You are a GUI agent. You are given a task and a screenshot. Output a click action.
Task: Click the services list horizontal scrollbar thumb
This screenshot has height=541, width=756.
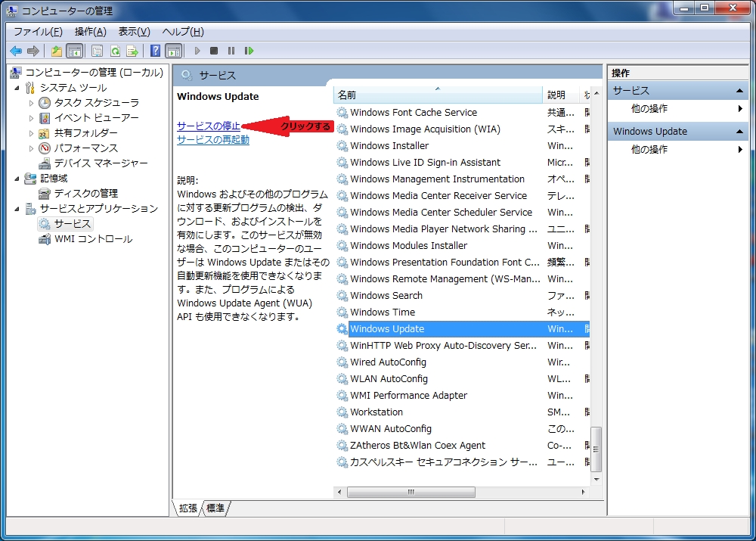[411, 492]
